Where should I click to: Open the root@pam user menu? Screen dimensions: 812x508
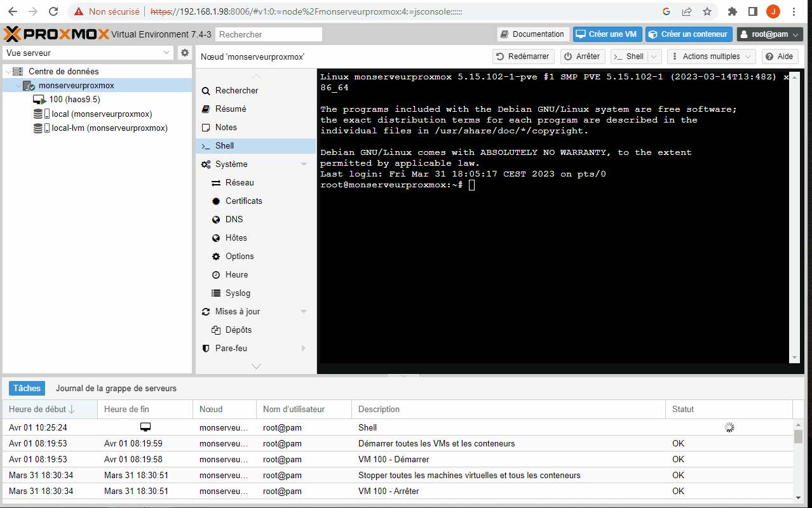pyautogui.click(x=769, y=34)
